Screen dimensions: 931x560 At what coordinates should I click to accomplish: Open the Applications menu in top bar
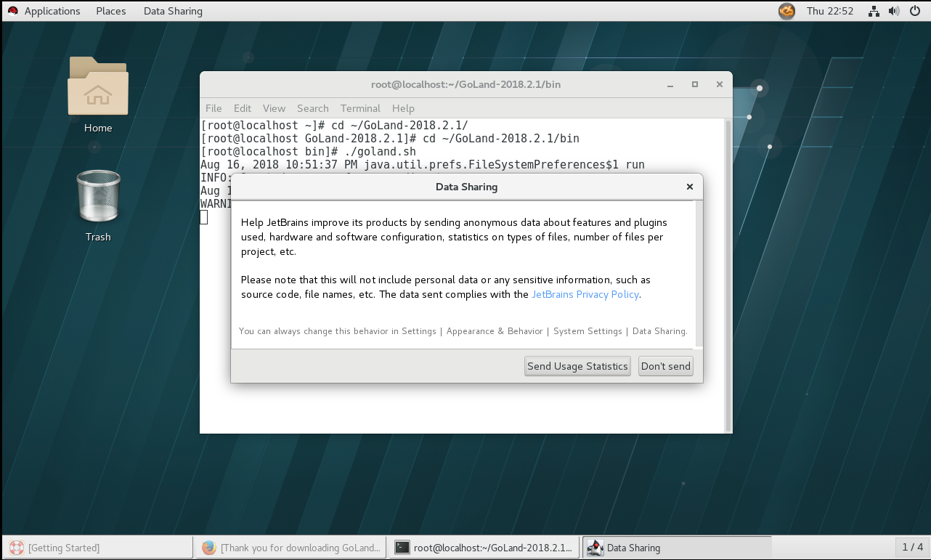52,11
